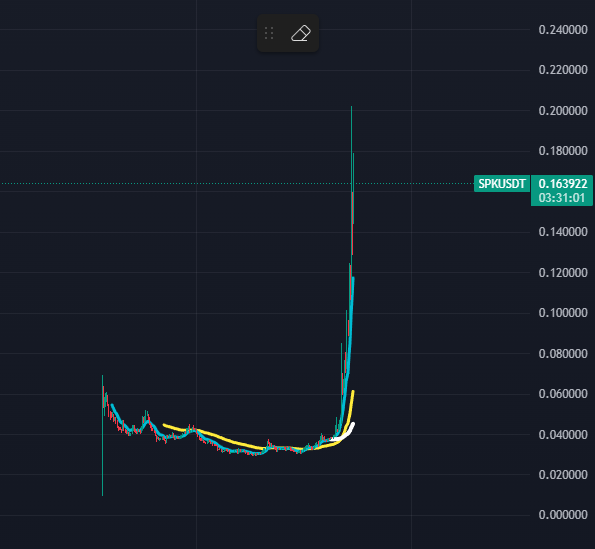The height and width of the screenshot is (549, 595).
Task: Click the 0.040000 price axis label
Action: [563, 434]
